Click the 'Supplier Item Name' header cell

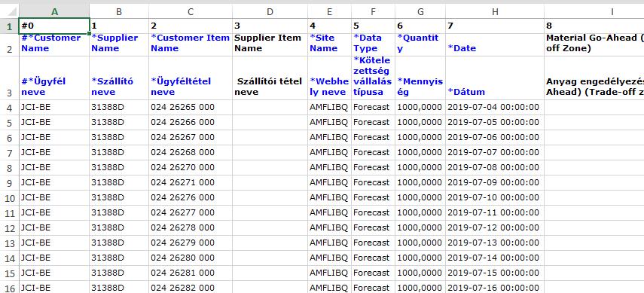(270, 44)
